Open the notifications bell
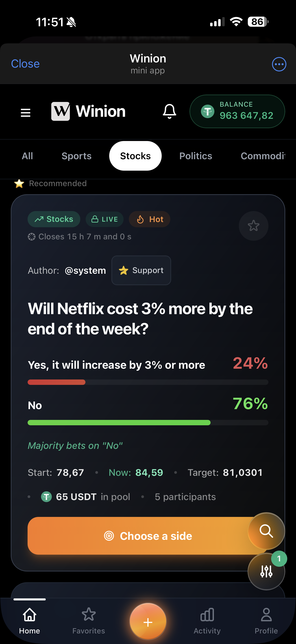Image resolution: width=296 pixels, height=644 pixels. [169, 111]
